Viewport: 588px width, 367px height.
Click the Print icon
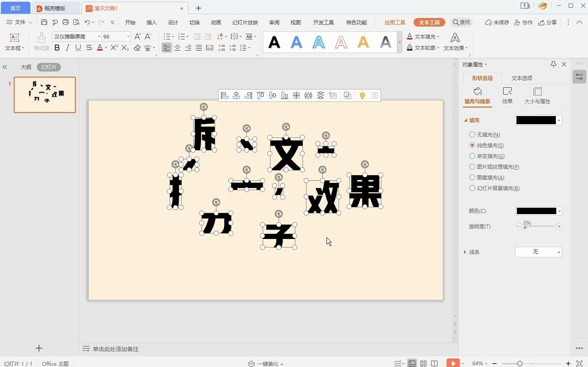66,22
